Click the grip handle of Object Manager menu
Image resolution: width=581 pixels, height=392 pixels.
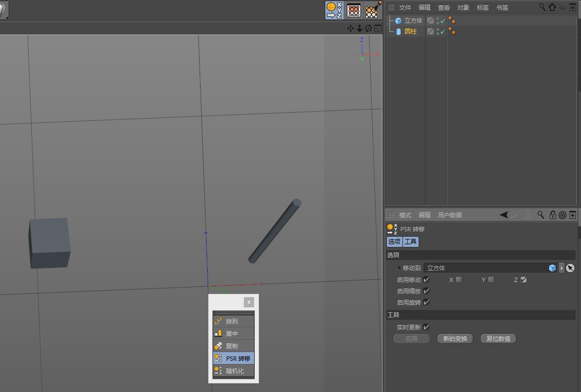point(391,7)
